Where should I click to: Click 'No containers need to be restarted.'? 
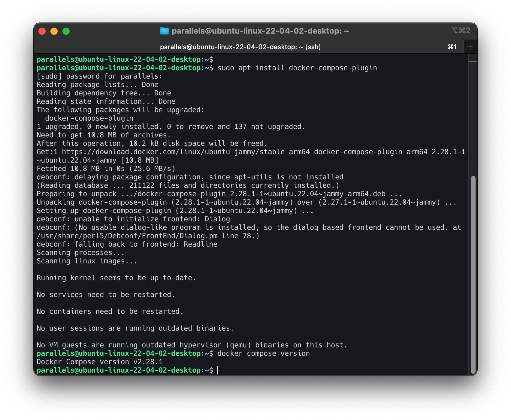click(110, 311)
